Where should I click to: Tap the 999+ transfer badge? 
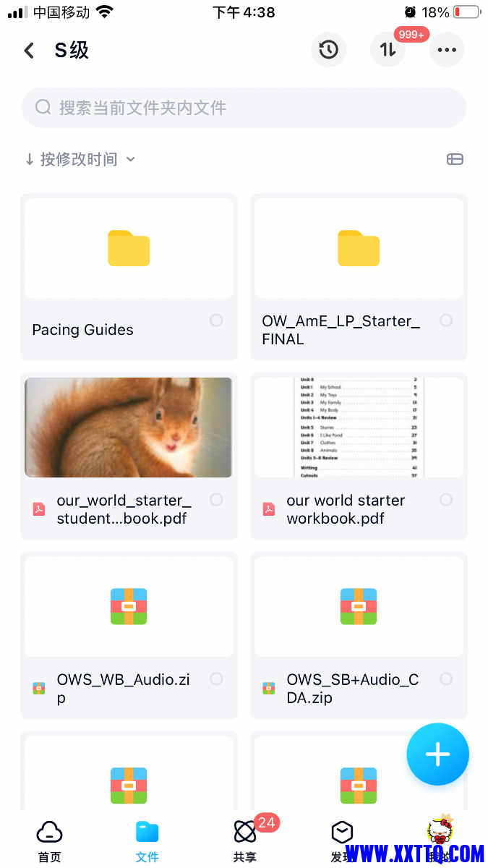coord(411,34)
